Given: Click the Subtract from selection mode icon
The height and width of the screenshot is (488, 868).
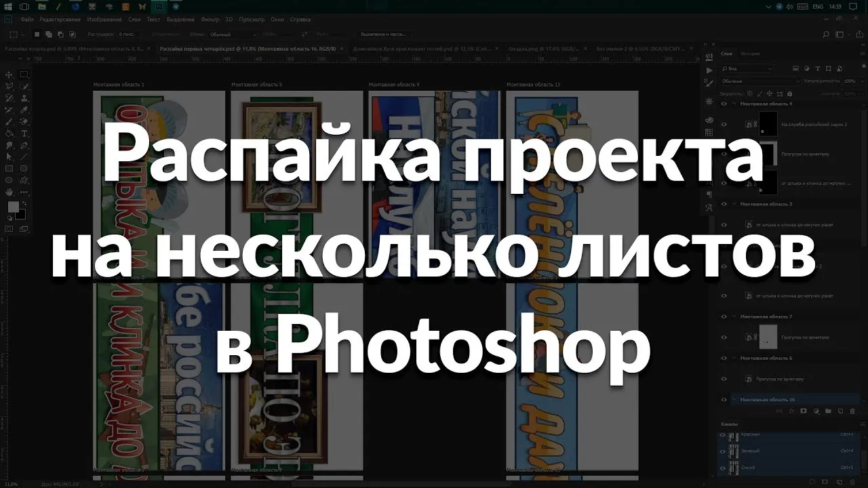Looking at the screenshot, I should [60, 34].
